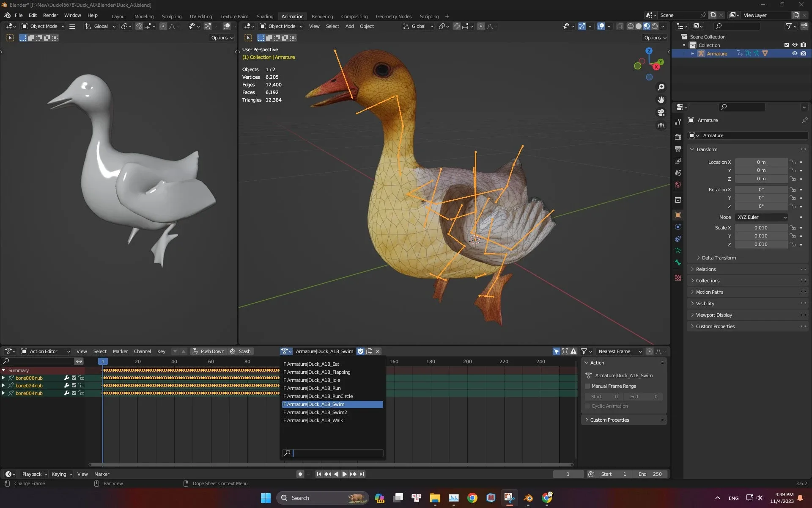Toggle the fake user shield on the Swim action
812x508 pixels.
click(360, 351)
